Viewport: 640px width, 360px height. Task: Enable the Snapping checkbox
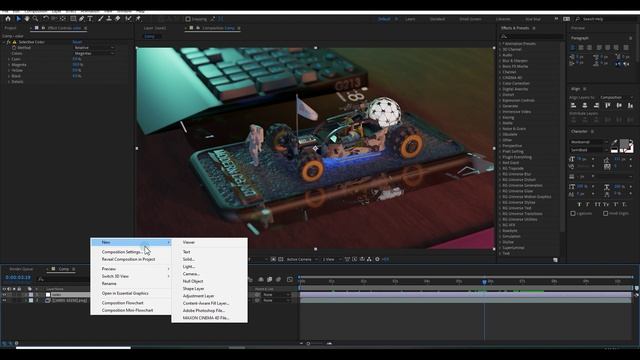[188, 19]
